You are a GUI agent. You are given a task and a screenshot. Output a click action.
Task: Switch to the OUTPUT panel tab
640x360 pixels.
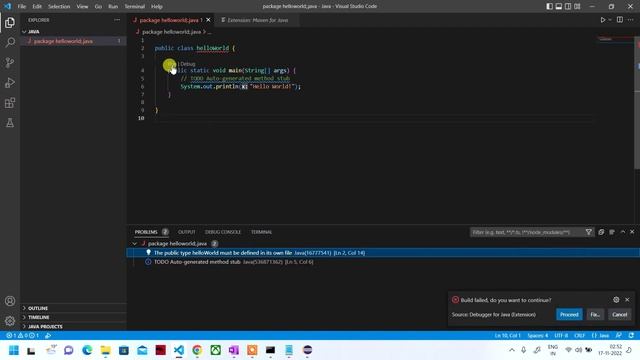coord(186,232)
